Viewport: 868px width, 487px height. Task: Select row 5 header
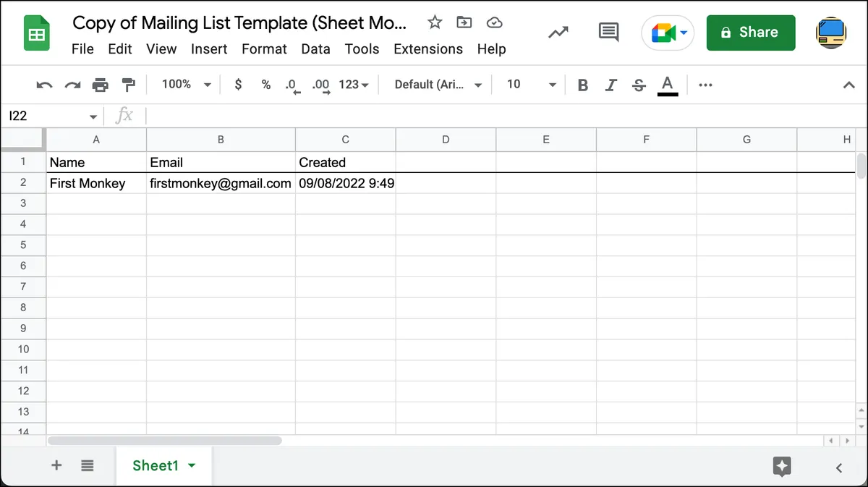tap(23, 245)
